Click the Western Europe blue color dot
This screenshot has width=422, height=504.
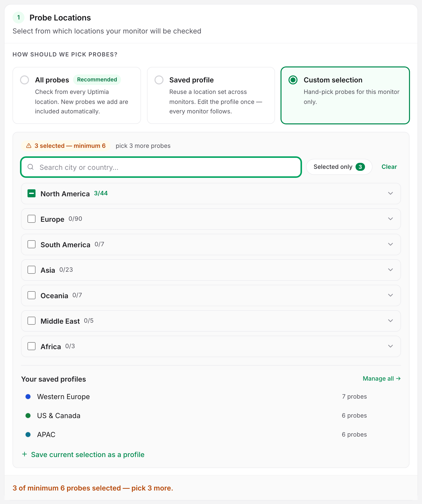pos(28,397)
